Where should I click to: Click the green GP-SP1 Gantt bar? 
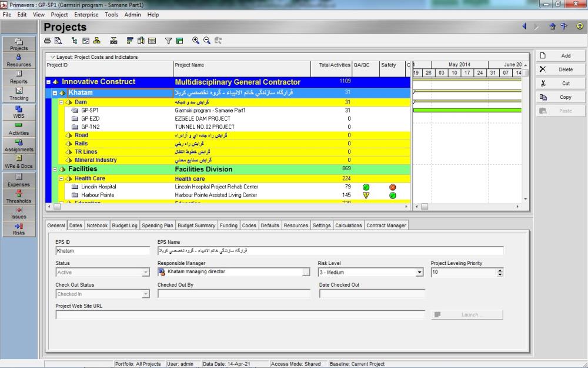[467, 111]
